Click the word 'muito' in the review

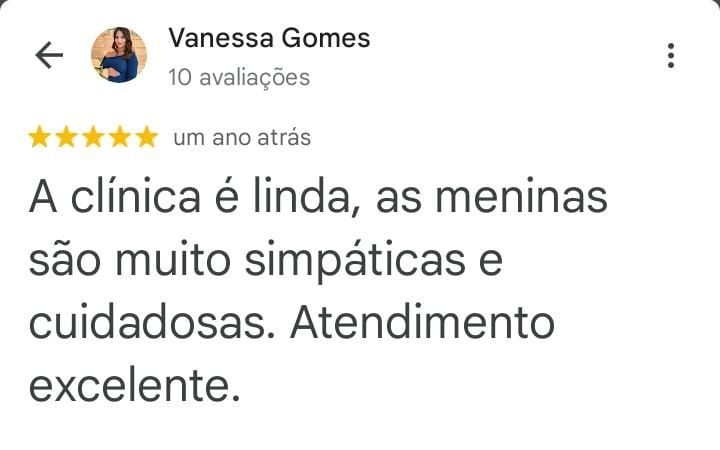coord(173,260)
